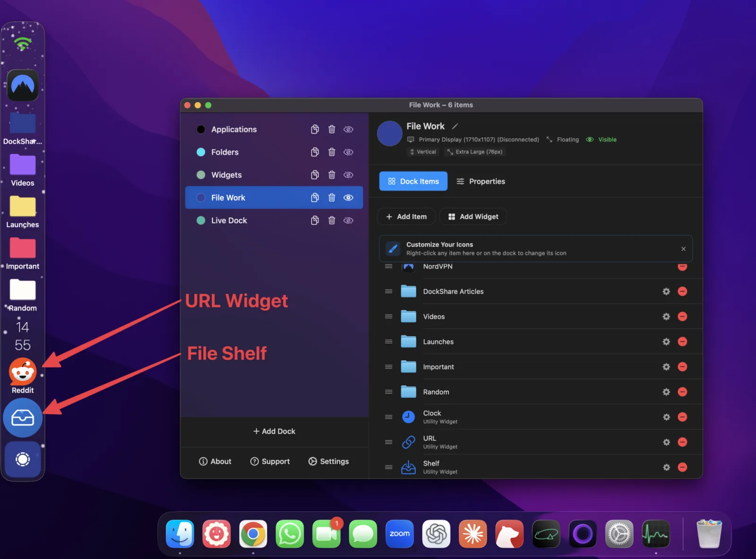The height and width of the screenshot is (559, 756).
Task: Click the drag handle of Launches row
Action: [x=388, y=342]
